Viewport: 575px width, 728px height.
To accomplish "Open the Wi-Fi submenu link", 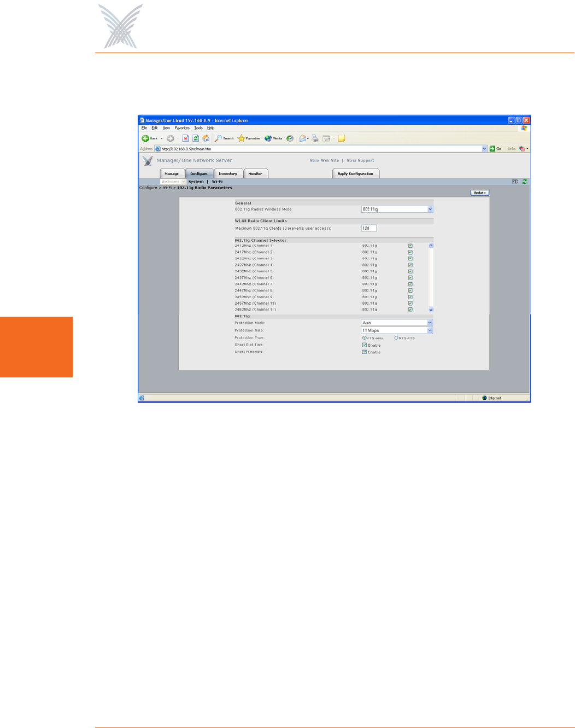I will click(217, 182).
